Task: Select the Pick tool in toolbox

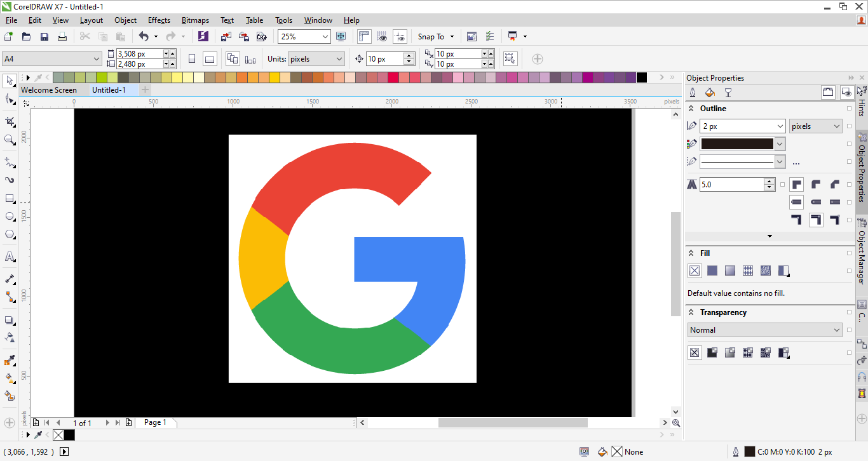Action: tap(10, 81)
